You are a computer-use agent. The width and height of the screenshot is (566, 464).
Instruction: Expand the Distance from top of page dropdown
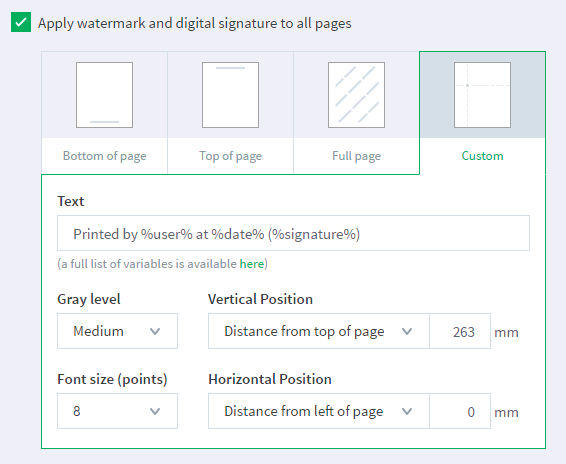tap(319, 331)
